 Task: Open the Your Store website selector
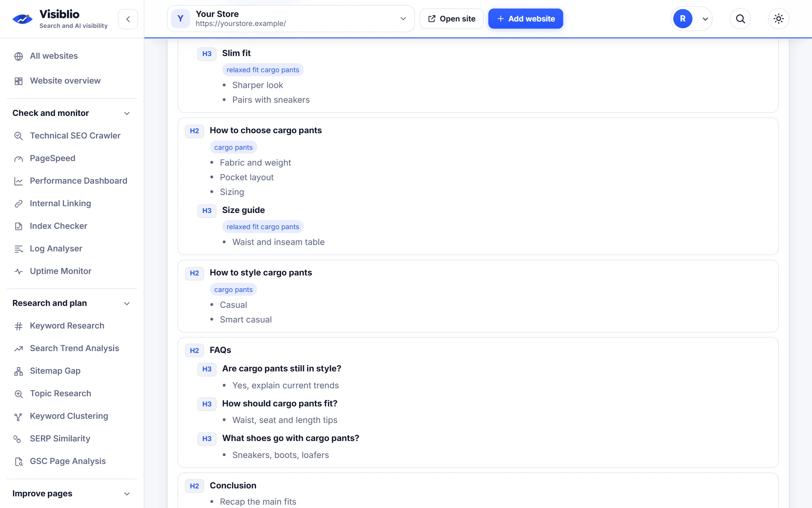point(291,19)
